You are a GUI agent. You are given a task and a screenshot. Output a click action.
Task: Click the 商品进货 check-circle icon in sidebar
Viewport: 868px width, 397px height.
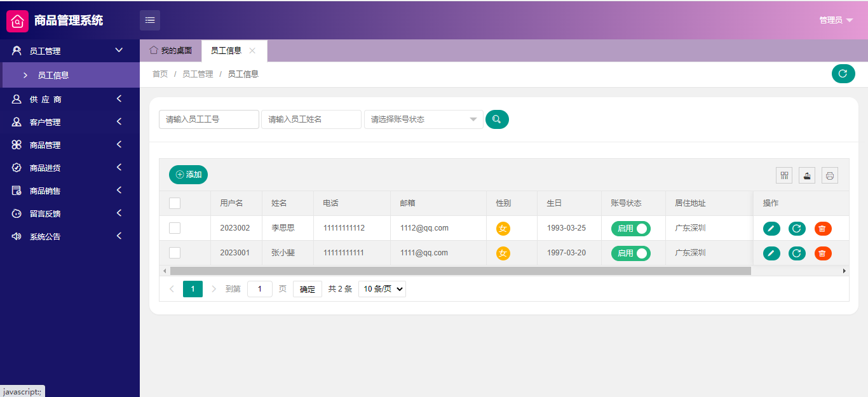tap(17, 168)
